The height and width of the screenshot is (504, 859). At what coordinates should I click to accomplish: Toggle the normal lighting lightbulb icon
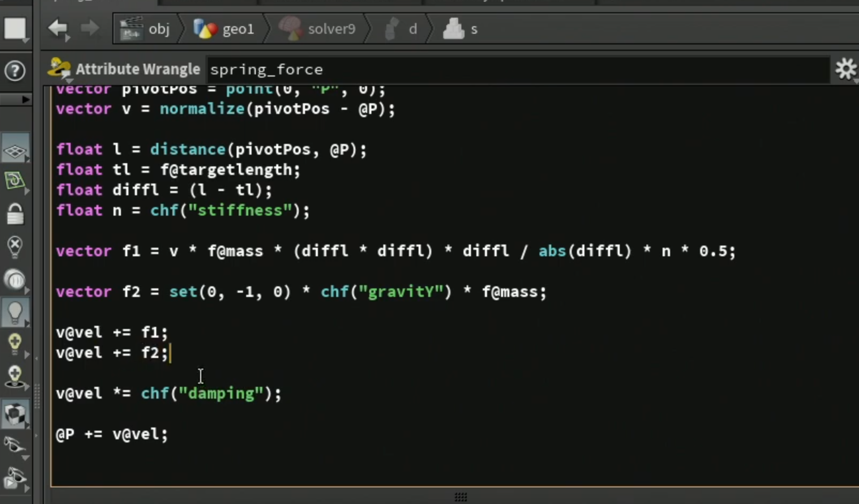(x=15, y=312)
